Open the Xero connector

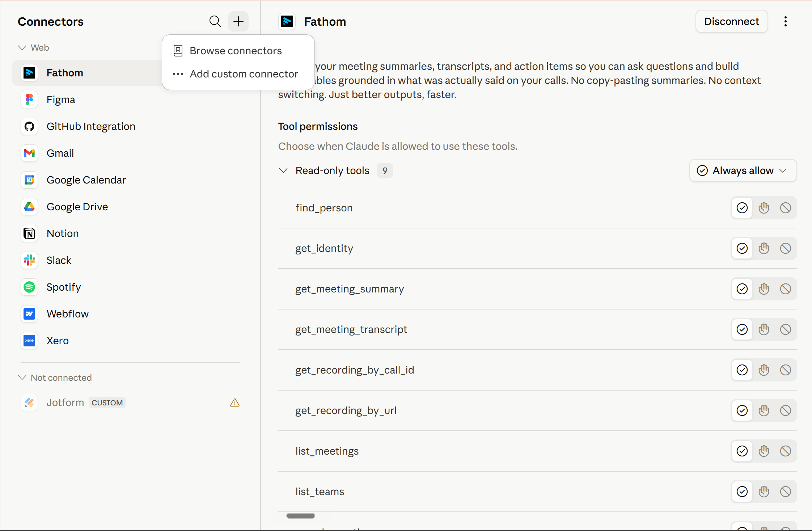[x=130, y=341]
